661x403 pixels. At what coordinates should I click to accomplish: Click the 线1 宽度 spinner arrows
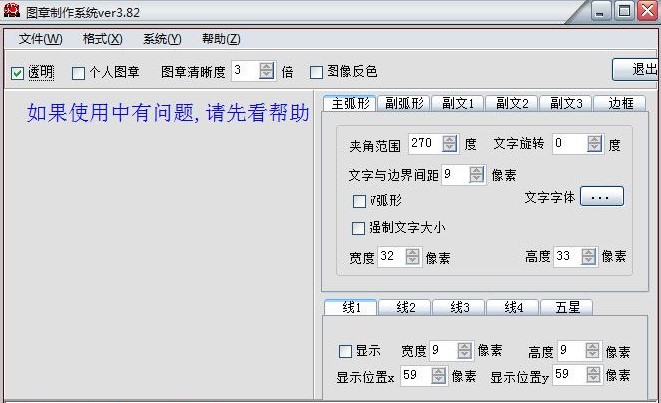point(465,350)
